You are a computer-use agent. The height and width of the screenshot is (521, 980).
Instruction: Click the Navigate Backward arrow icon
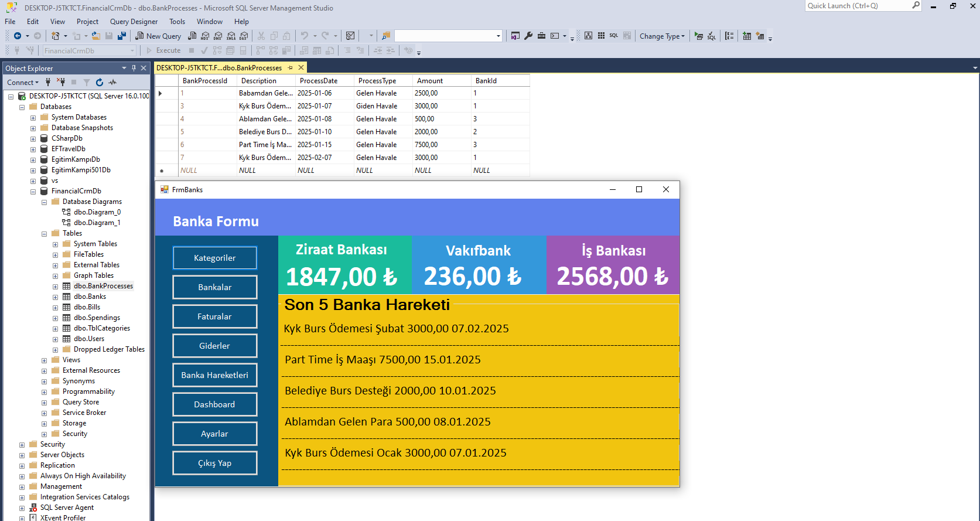tap(18, 36)
